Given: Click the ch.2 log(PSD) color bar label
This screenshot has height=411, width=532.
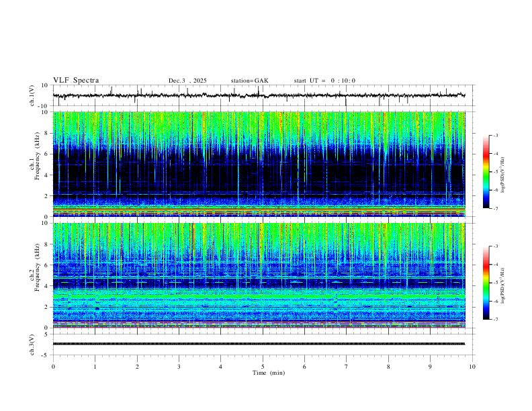Looking at the screenshot, I should click(503, 285).
